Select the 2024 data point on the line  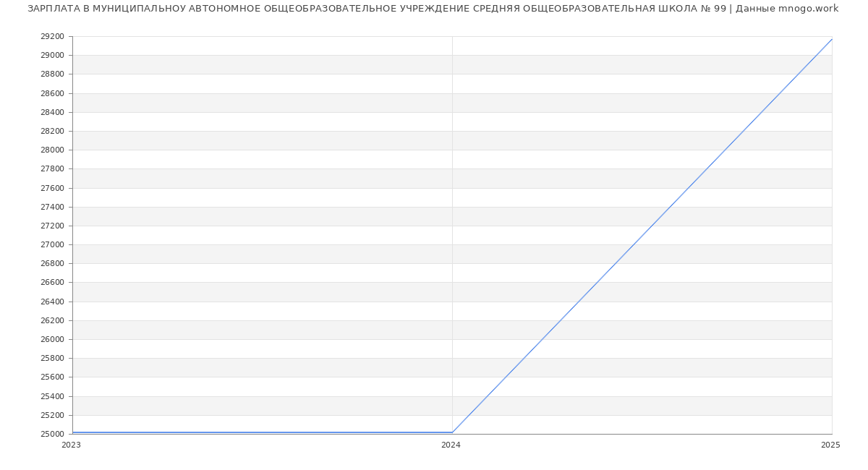point(452,432)
